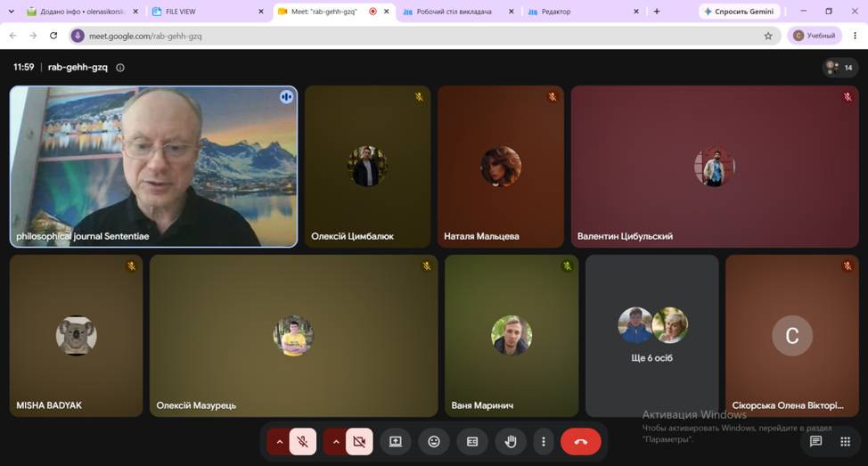
Task: Show meeting details info icon
Action: click(x=120, y=68)
